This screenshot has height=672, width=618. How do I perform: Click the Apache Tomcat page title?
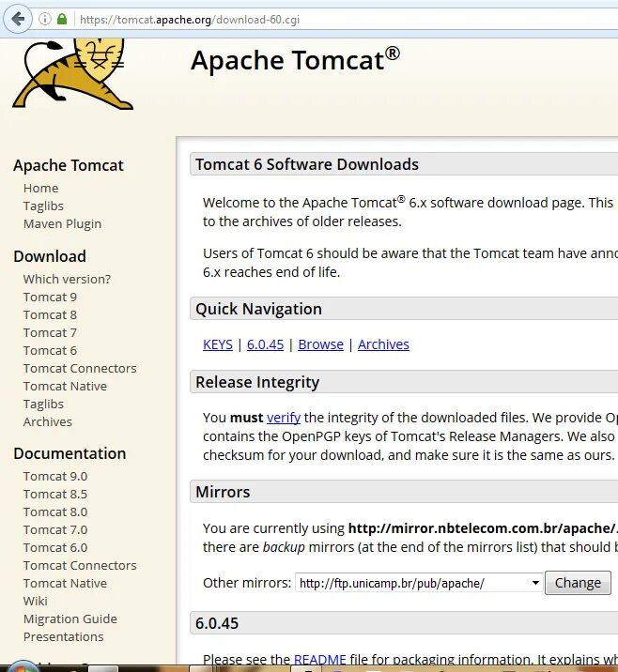[296, 59]
